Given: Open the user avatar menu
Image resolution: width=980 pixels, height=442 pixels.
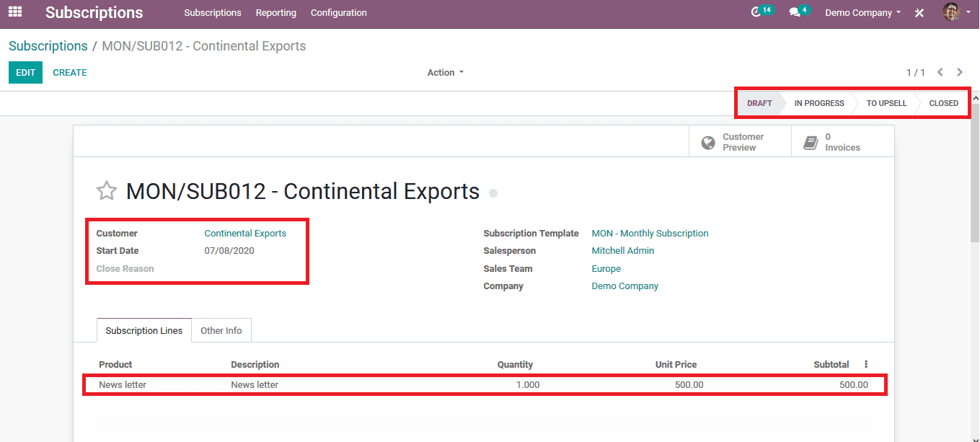Looking at the screenshot, I should pos(957,12).
